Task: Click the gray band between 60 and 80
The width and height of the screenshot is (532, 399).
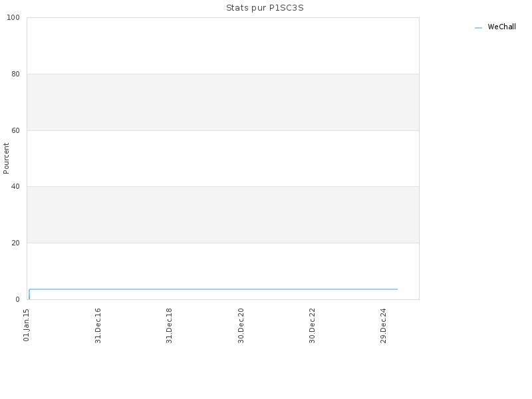Action: 223,102
